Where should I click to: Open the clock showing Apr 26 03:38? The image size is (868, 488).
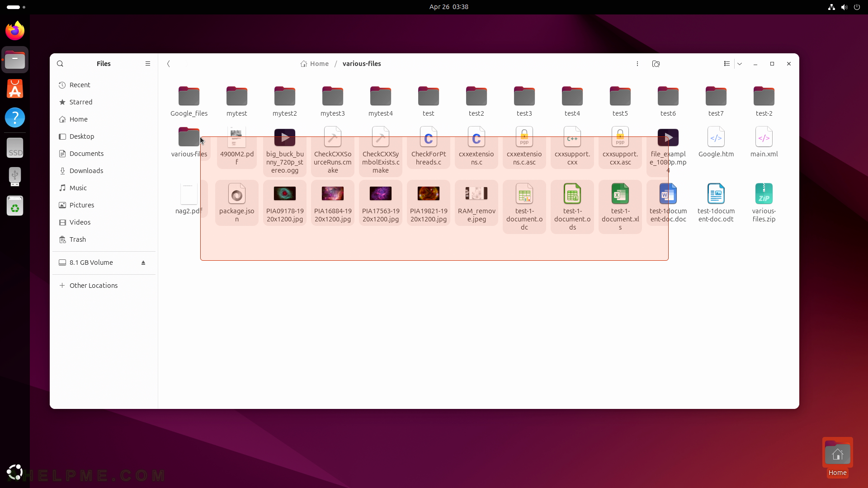pyautogui.click(x=448, y=7)
